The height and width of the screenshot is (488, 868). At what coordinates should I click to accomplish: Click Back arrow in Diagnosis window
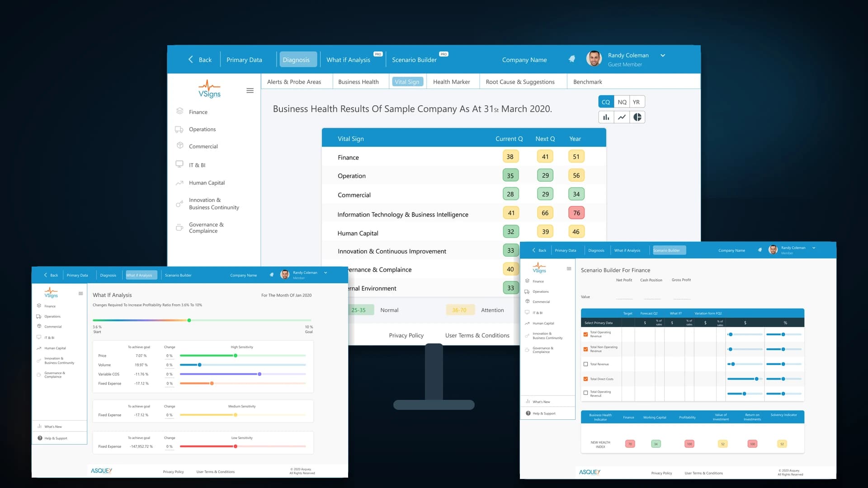(x=191, y=60)
